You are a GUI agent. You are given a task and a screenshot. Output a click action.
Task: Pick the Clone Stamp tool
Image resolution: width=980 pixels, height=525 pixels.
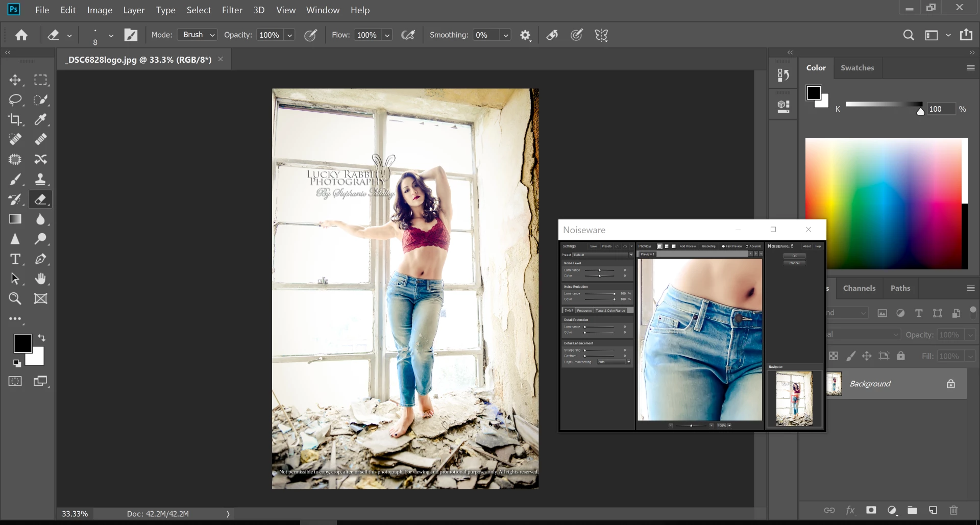[40, 179]
